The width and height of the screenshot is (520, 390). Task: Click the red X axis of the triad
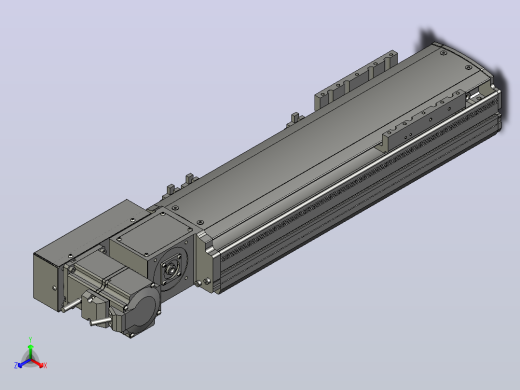pos(37,363)
